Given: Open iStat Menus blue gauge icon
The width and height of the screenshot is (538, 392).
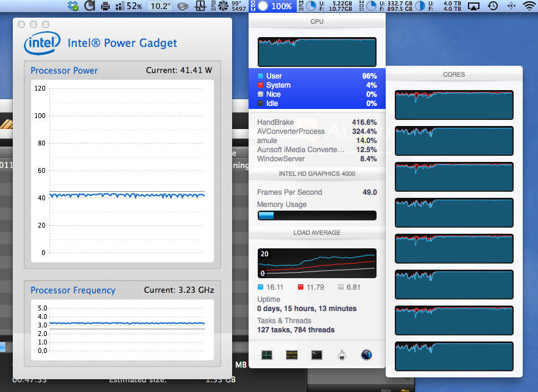Looking at the screenshot, I should [366, 355].
